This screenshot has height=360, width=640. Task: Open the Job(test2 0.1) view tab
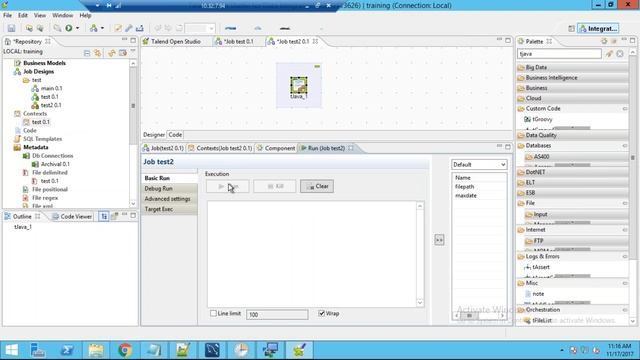163,148
